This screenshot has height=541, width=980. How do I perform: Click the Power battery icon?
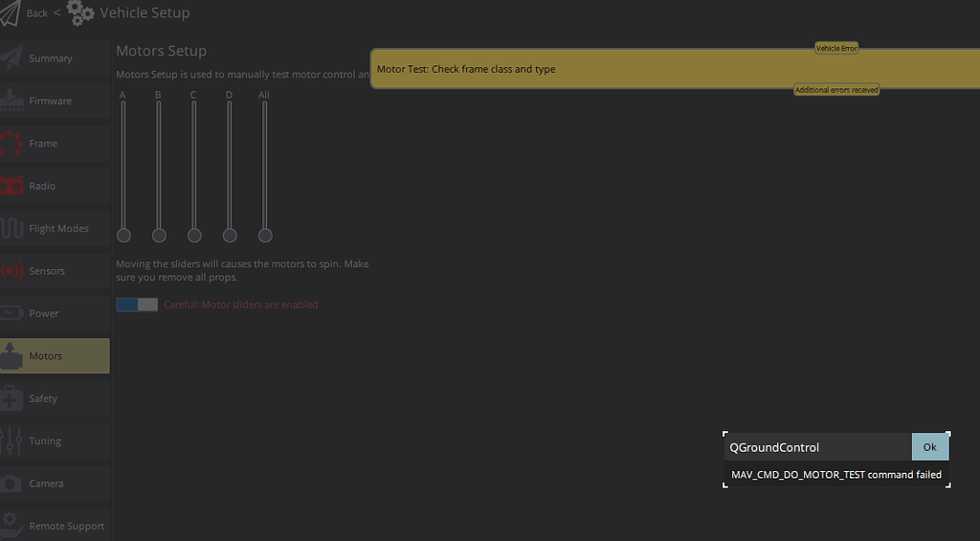click(11, 313)
